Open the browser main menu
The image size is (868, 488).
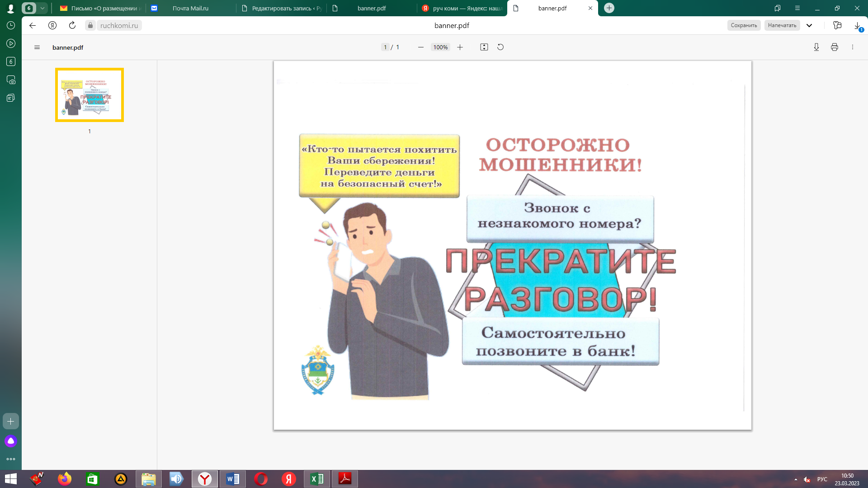click(797, 8)
